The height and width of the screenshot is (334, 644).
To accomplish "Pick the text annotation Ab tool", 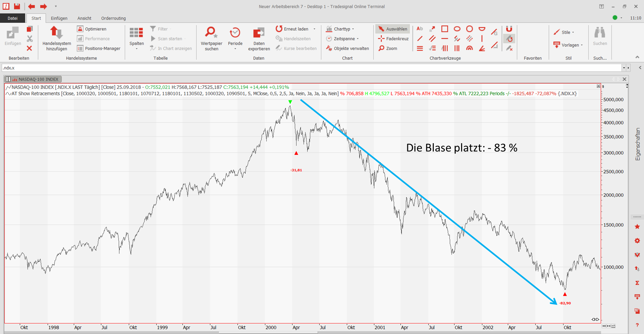I will pos(420,29).
